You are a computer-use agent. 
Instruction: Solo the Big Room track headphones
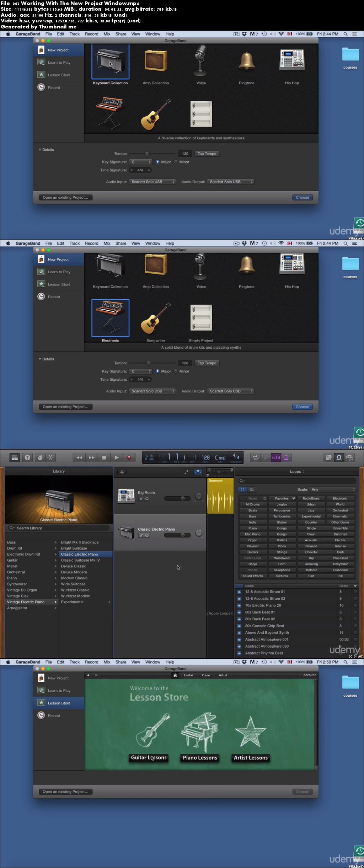point(147,499)
